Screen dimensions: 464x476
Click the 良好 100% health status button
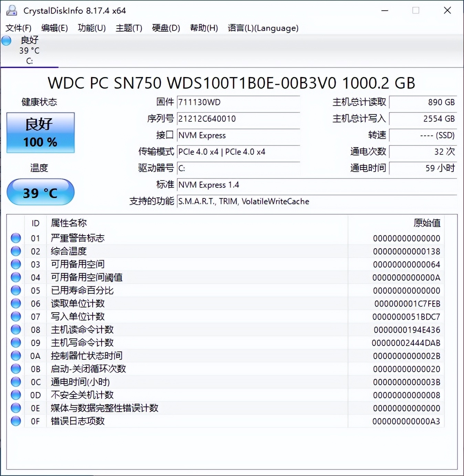(40, 133)
